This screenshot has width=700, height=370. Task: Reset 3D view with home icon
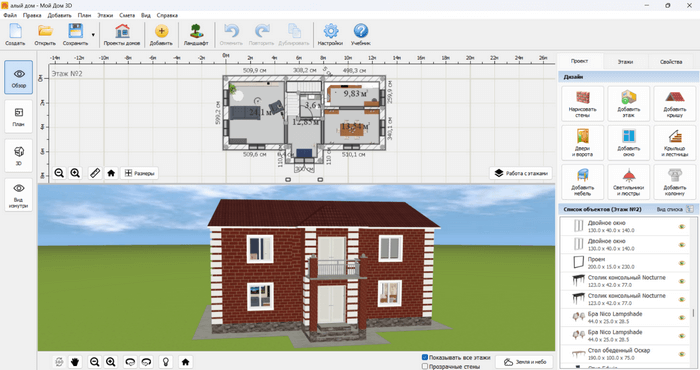click(185, 362)
